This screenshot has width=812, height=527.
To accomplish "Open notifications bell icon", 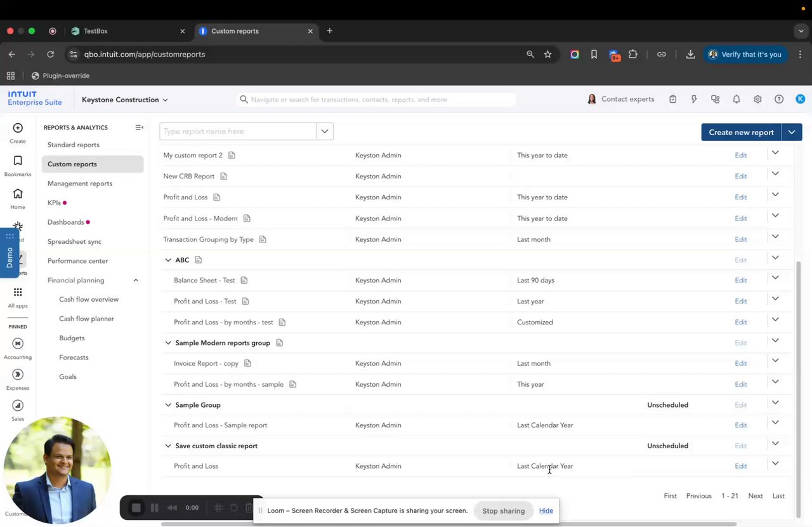I will tap(737, 99).
